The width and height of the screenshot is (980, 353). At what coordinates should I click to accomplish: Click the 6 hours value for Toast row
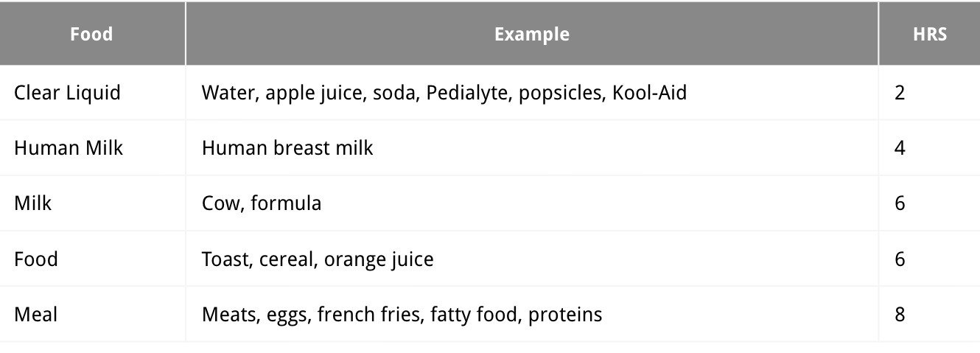(x=900, y=259)
